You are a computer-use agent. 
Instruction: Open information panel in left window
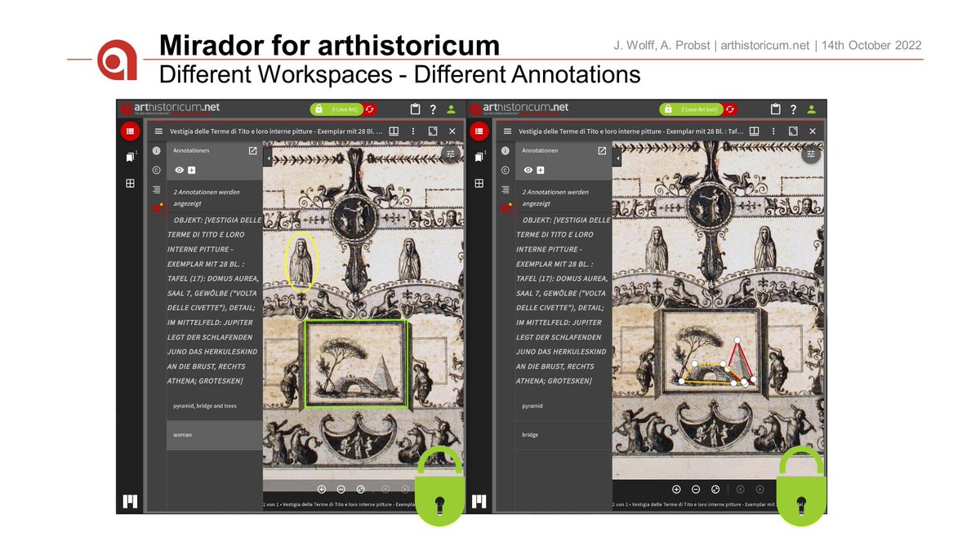(x=156, y=151)
